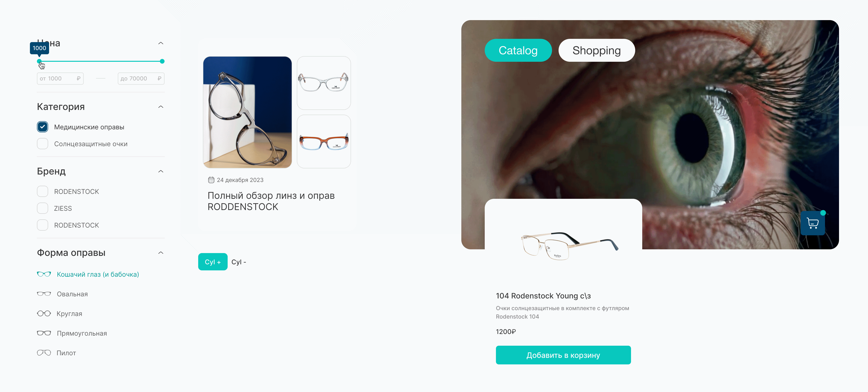Choose the pilot (Пилот) frame shape icon
The height and width of the screenshot is (392, 868).
[44, 353]
